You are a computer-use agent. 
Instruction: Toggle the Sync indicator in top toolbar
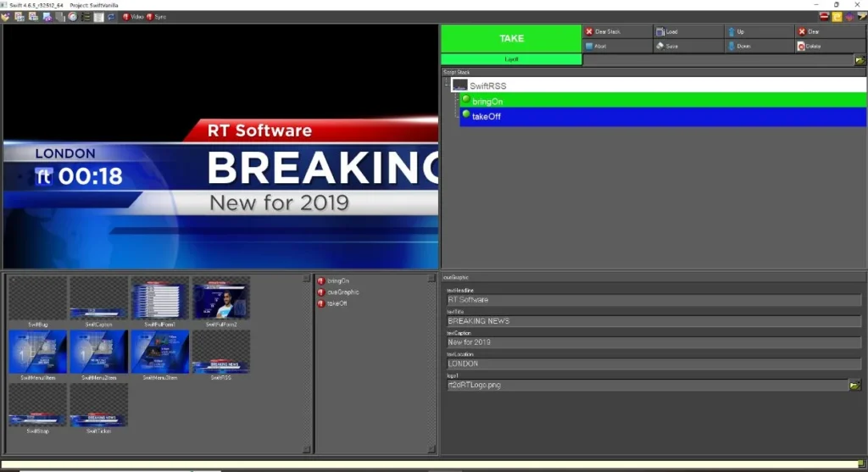point(157,17)
